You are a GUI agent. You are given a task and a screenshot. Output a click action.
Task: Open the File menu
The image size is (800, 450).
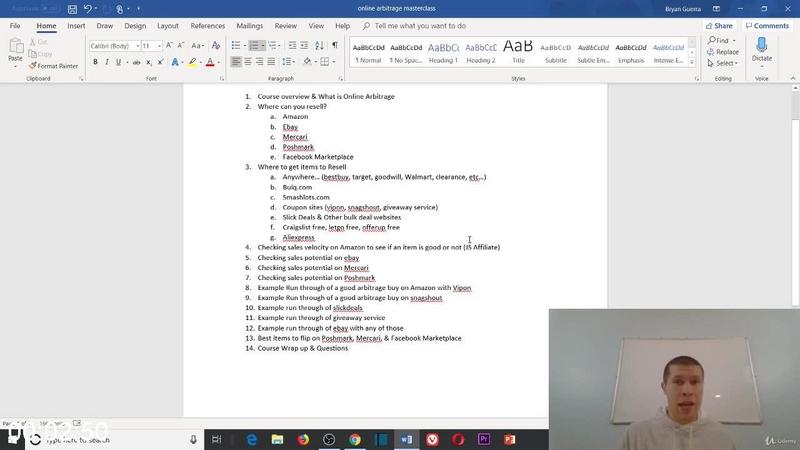15,26
